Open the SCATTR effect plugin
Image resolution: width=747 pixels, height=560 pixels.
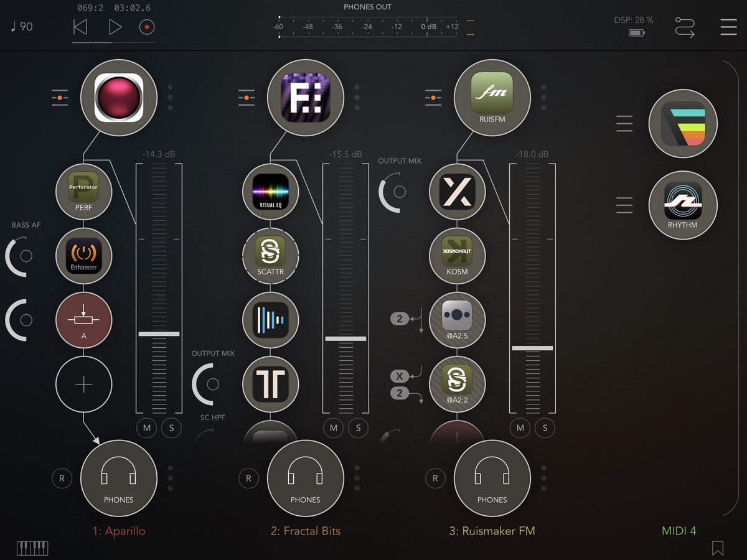tap(271, 256)
